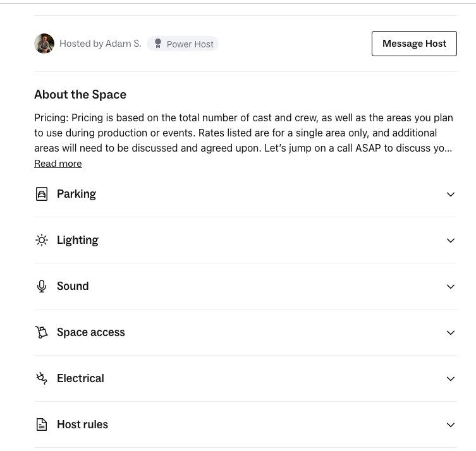Expand the Space access chevron
Image resolution: width=476 pixels, height=451 pixels.
451,332
